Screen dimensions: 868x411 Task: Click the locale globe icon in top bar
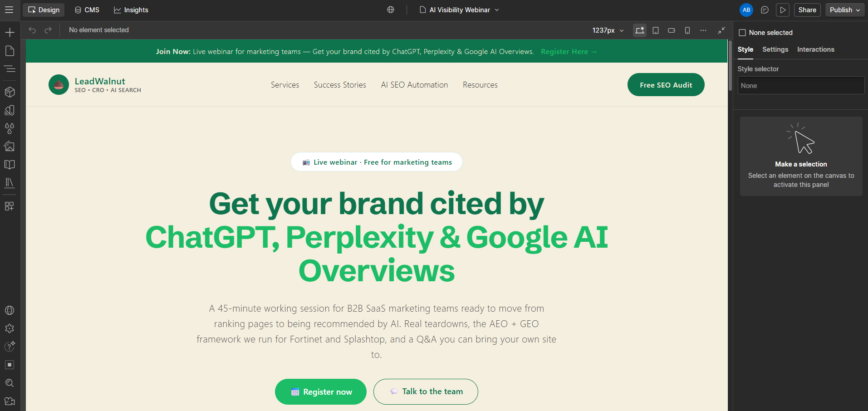tap(391, 10)
